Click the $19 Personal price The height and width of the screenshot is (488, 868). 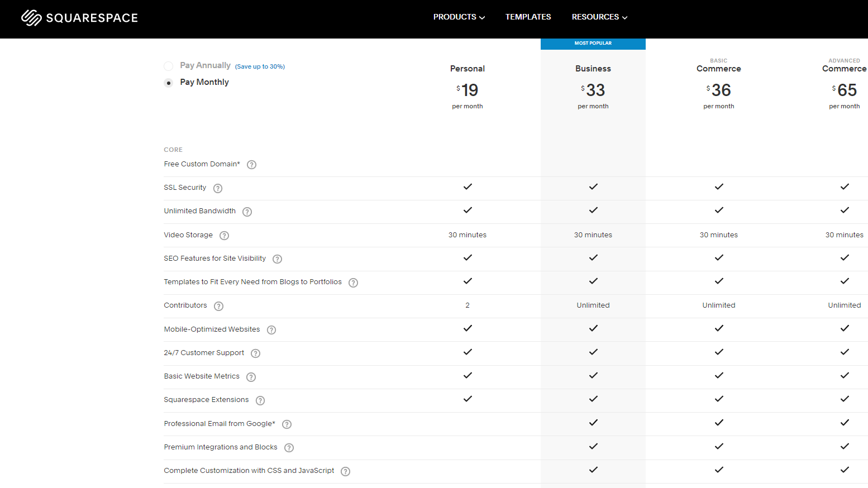pyautogui.click(x=468, y=90)
